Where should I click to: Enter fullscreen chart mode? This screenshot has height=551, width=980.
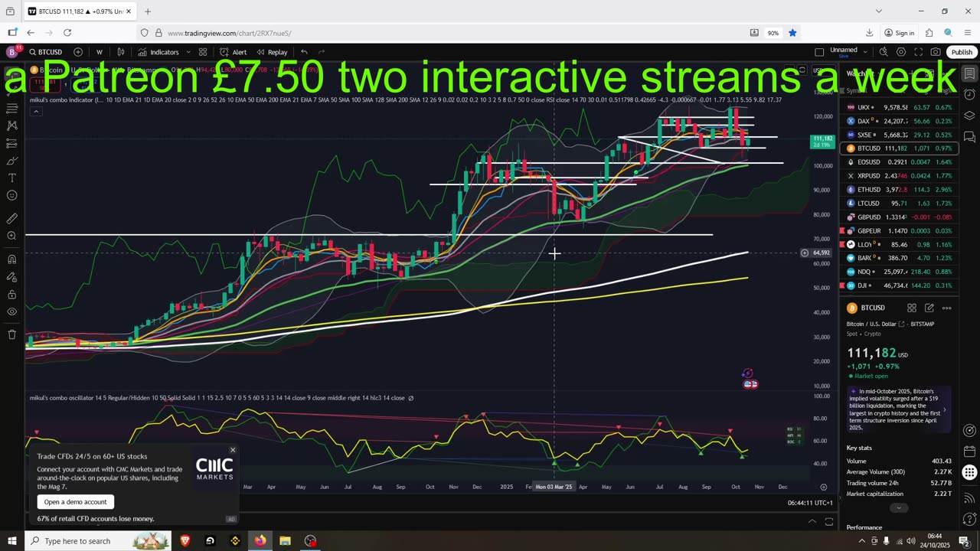918,52
